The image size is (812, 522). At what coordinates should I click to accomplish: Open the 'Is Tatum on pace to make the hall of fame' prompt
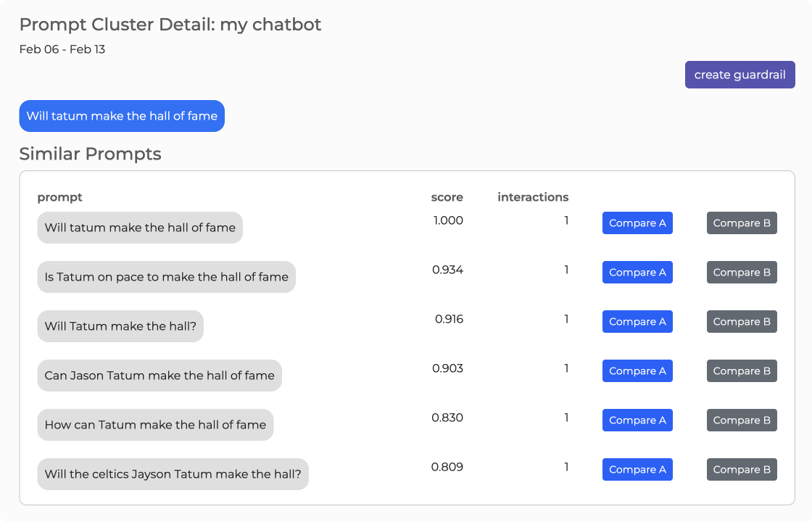pyautogui.click(x=166, y=277)
